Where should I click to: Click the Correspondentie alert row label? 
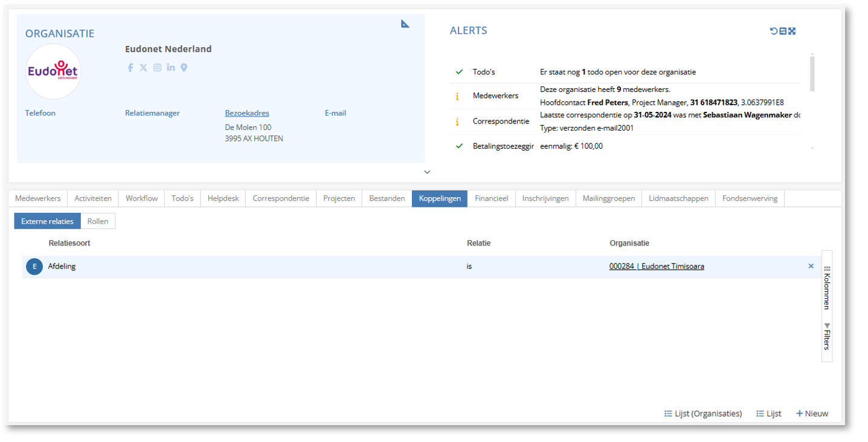click(x=501, y=121)
